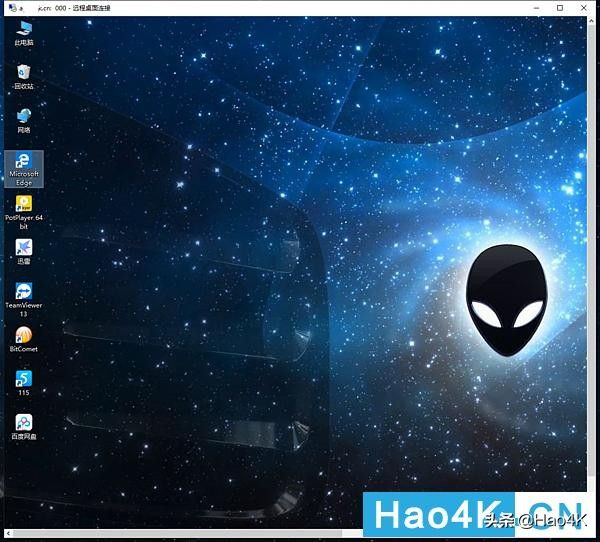Click the horizontal scrollbar left arrow

coord(8,533)
